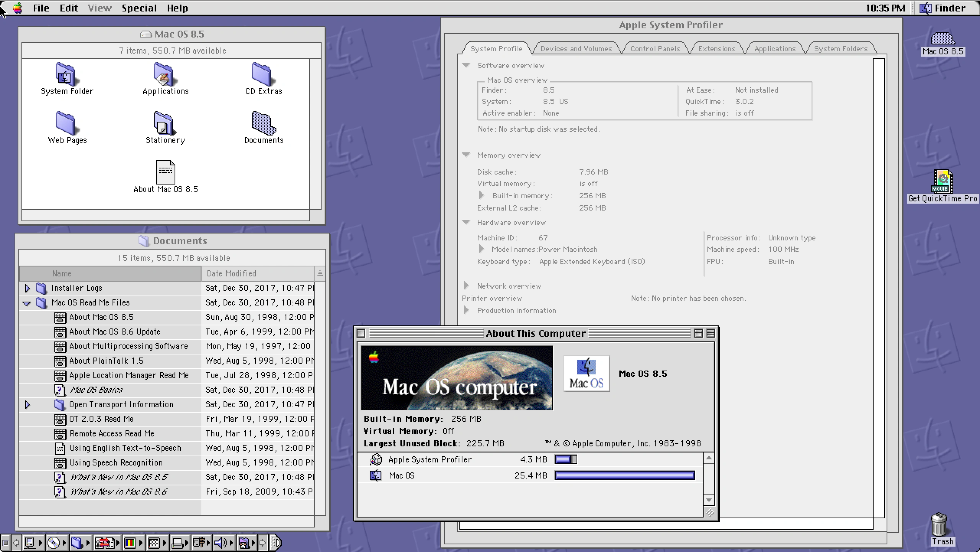Switch to the Devices and Volumes tab
980x552 pixels.
576,48
